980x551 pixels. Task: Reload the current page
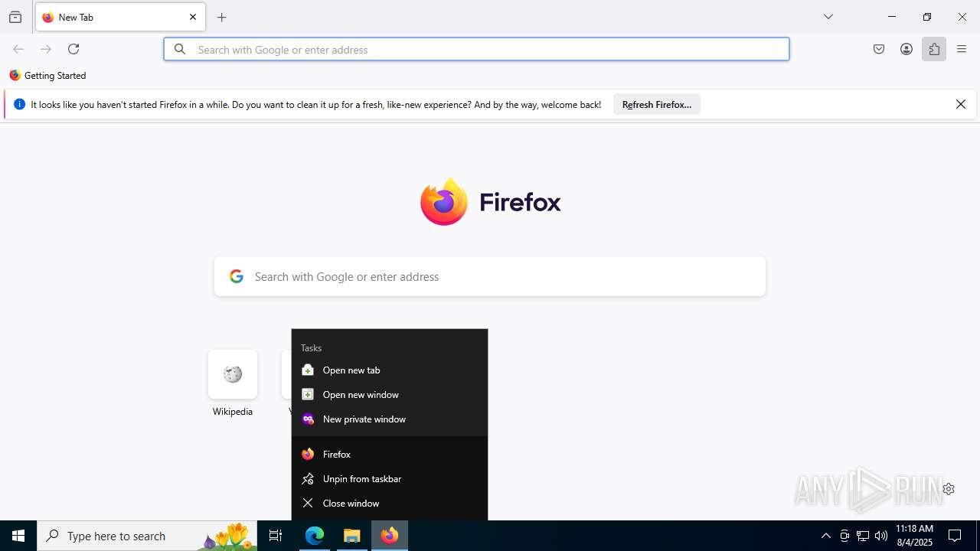tap(73, 49)
